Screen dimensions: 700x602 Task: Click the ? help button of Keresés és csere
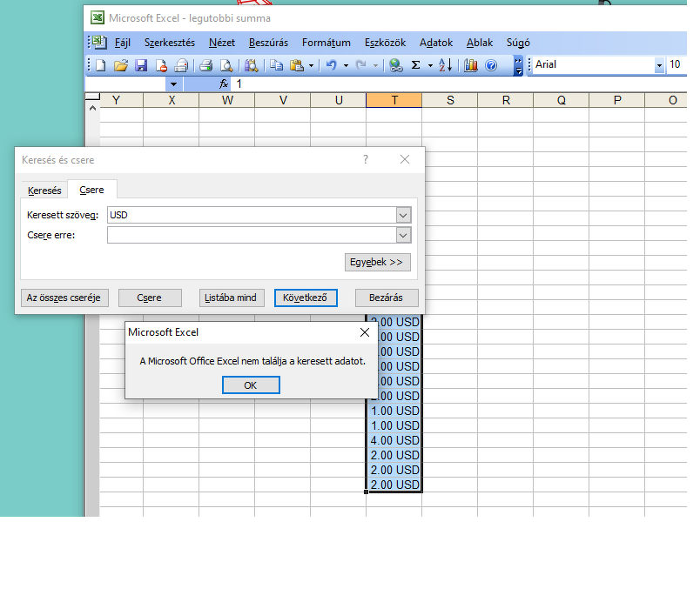366,159
